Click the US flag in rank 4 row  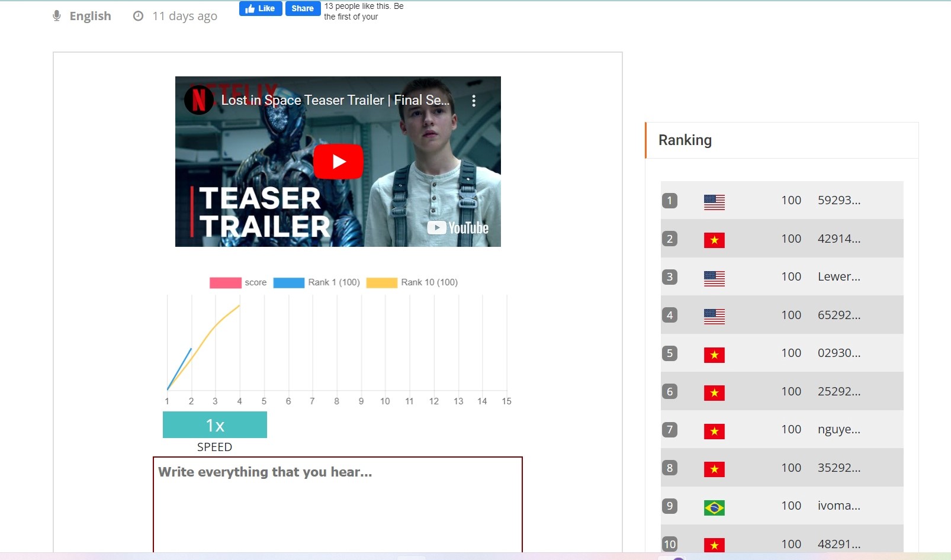click(x=714, y=317)
